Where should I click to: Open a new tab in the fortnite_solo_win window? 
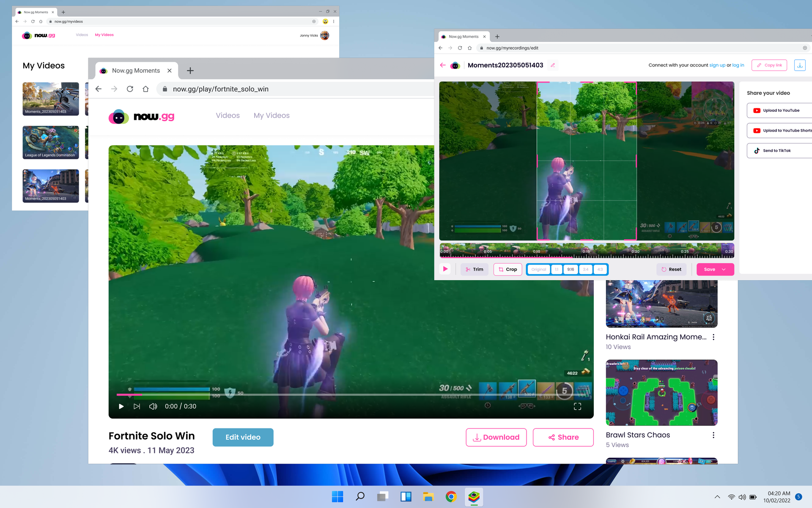click(x=190, y=71)
